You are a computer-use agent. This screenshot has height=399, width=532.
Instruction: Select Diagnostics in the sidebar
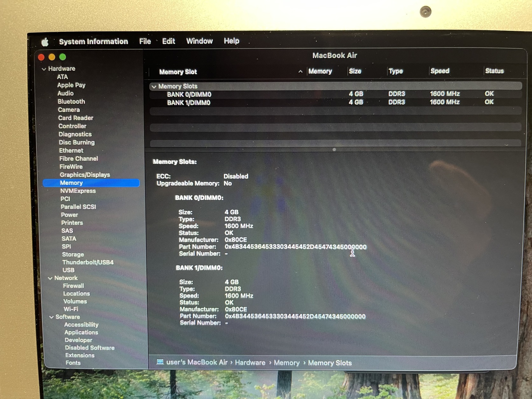75,135
